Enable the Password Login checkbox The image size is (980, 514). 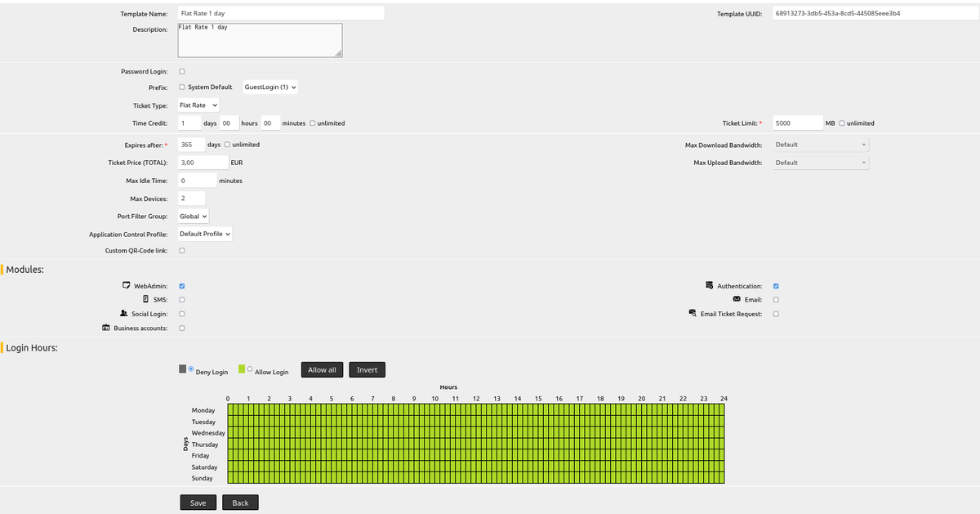coord(181,71)
